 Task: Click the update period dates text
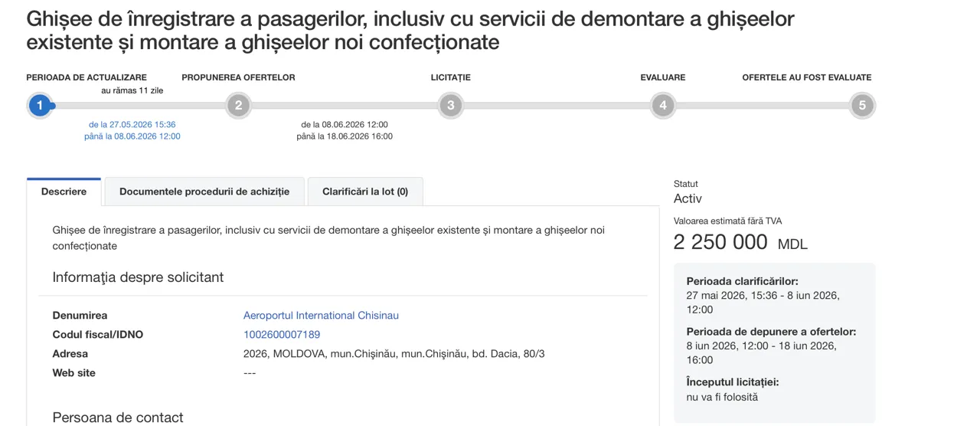click(132, 130)
